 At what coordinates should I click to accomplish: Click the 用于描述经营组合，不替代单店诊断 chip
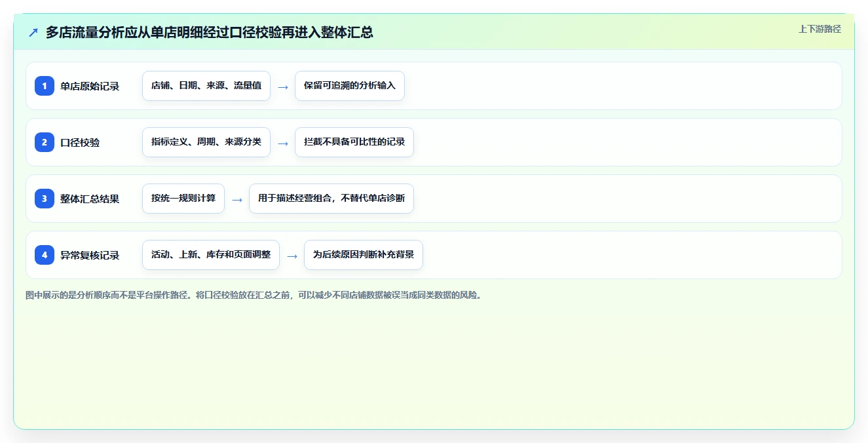tap(331, 199)
